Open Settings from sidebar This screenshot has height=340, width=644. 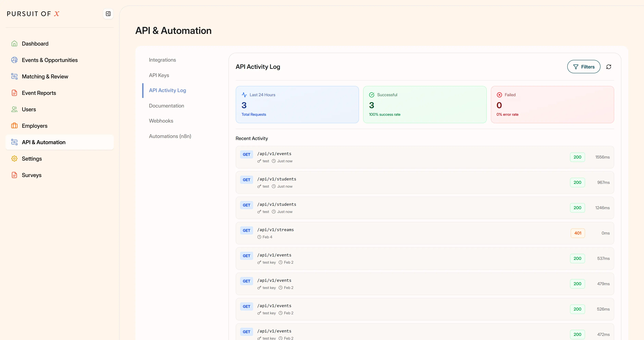click(59, 159)
